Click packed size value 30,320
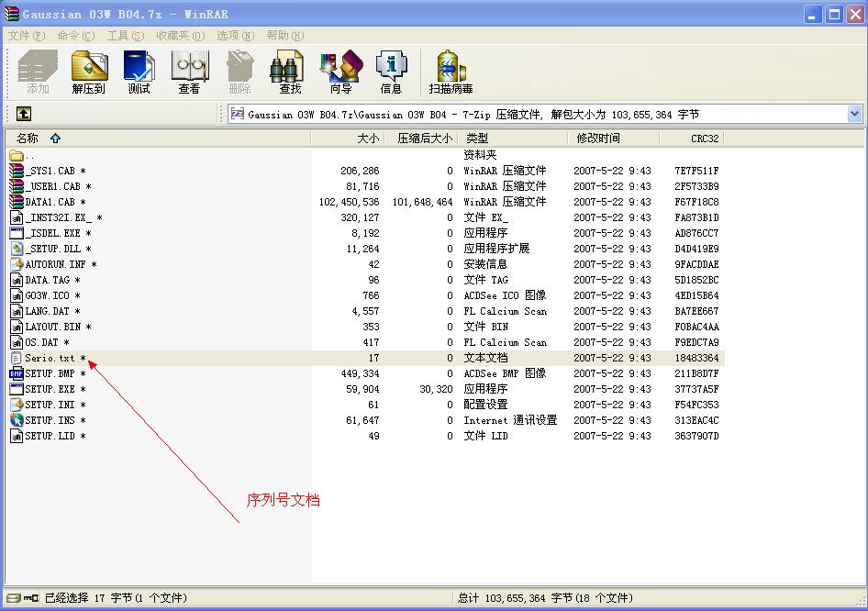This screenshot has width=868, height=611. click(x=436, y=389)
